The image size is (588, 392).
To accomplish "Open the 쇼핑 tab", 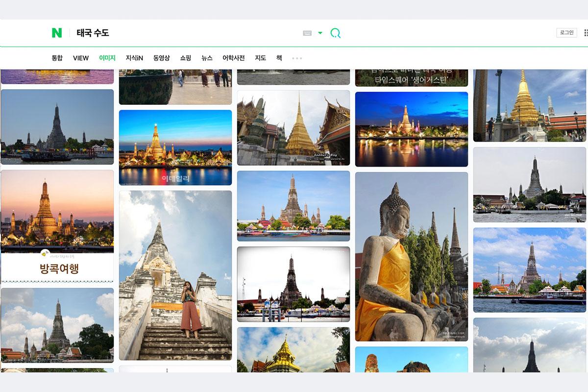I will [x=185, y=58].
